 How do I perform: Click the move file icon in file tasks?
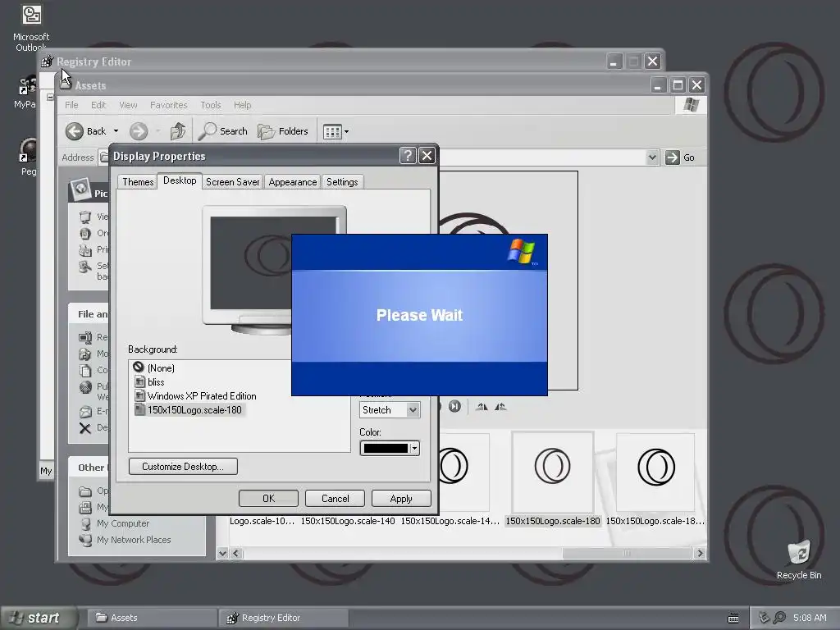click(85, 354)
